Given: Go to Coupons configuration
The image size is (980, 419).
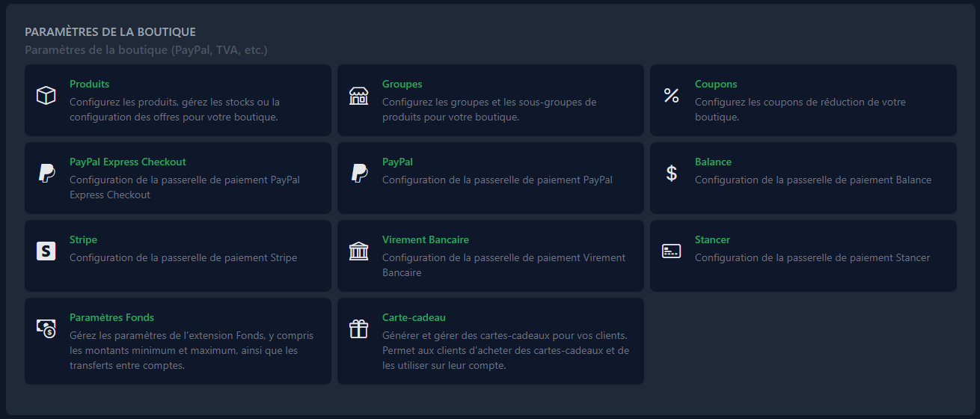Looking at the screenshot, I should coord(715,85).
